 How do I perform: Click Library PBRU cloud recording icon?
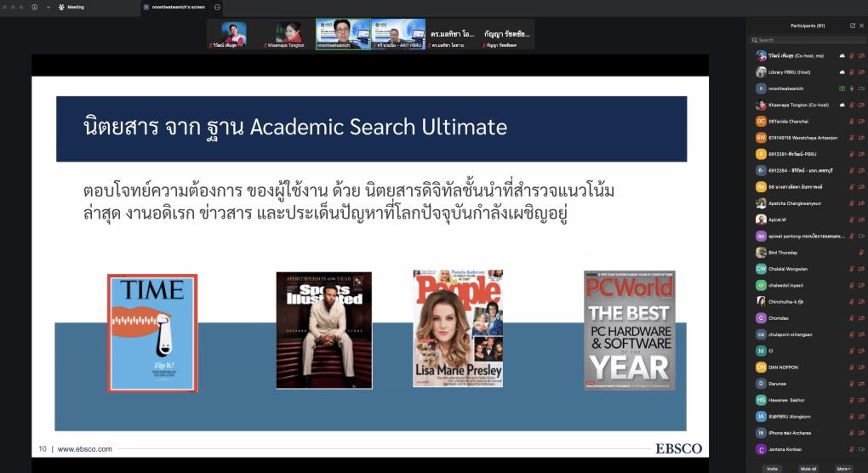(x=842, y=72)
